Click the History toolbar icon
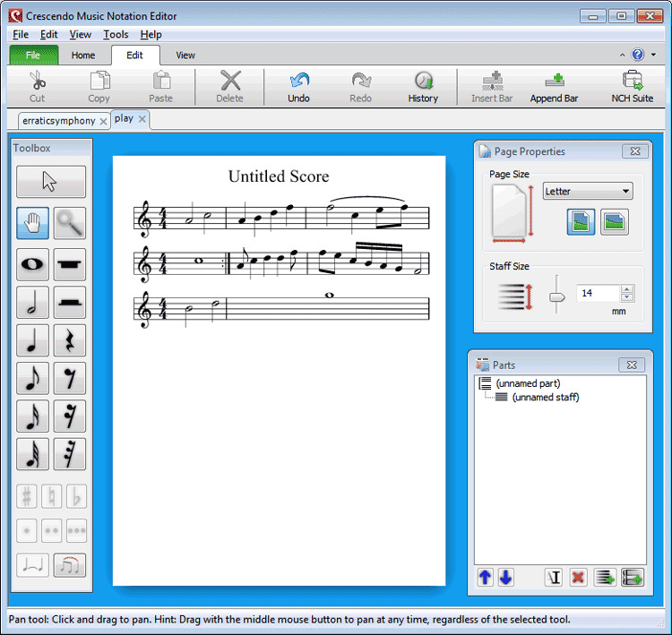This screenshot has width=672, height=635. 423,87
